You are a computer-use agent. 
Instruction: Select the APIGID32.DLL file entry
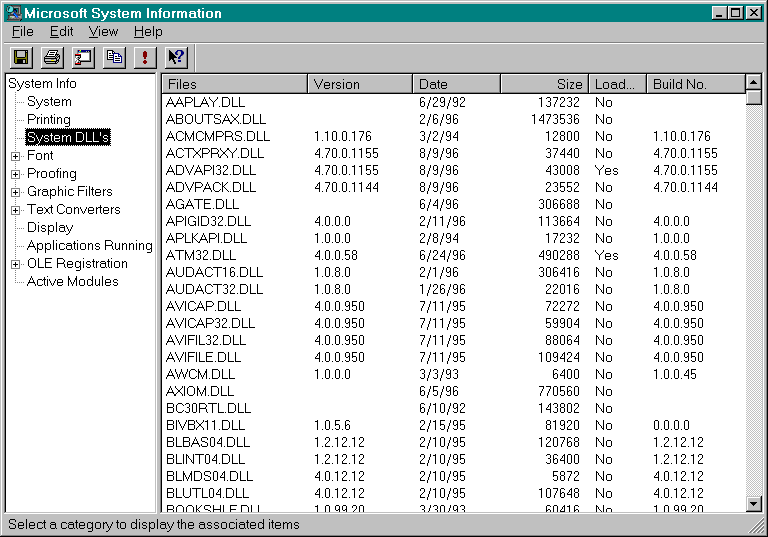pos(209,221)
